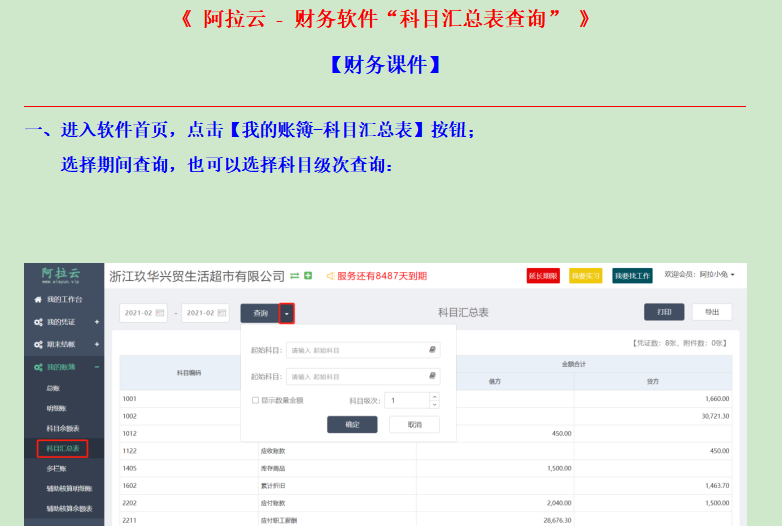Click the 科目编码 column header
Image resolution: width=782 pixels, height=526 pixels.
pos(189,372)
